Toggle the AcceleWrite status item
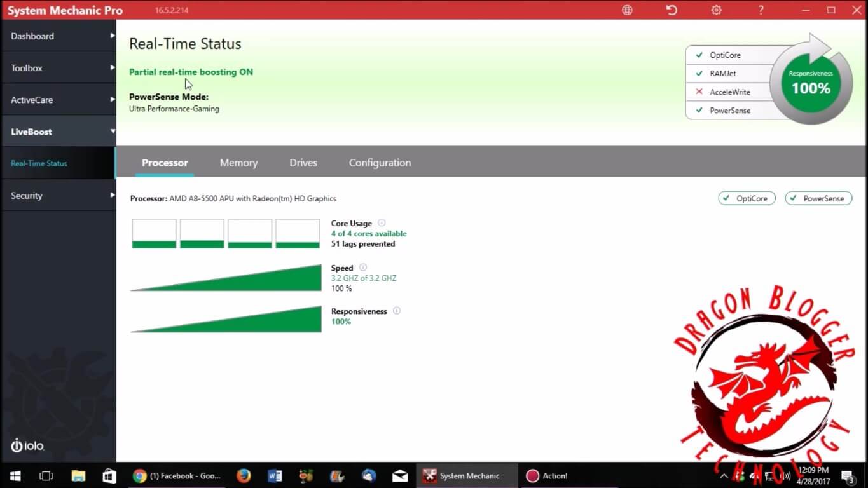The width and height of the screenshot is (868, 488). [x=729, y=92]
